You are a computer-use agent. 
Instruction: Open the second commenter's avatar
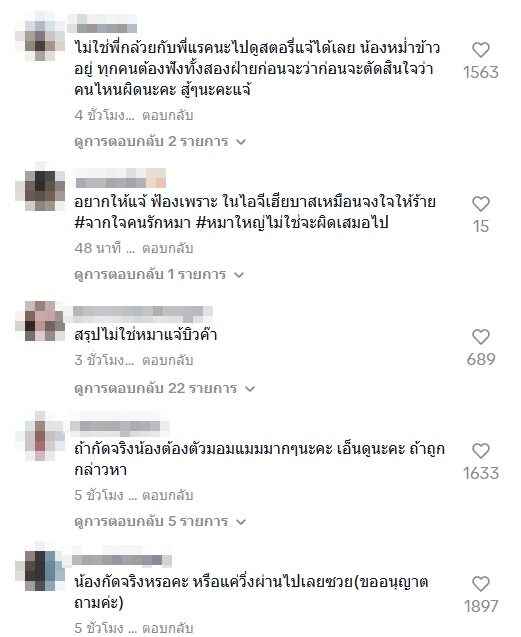(40, 186)
